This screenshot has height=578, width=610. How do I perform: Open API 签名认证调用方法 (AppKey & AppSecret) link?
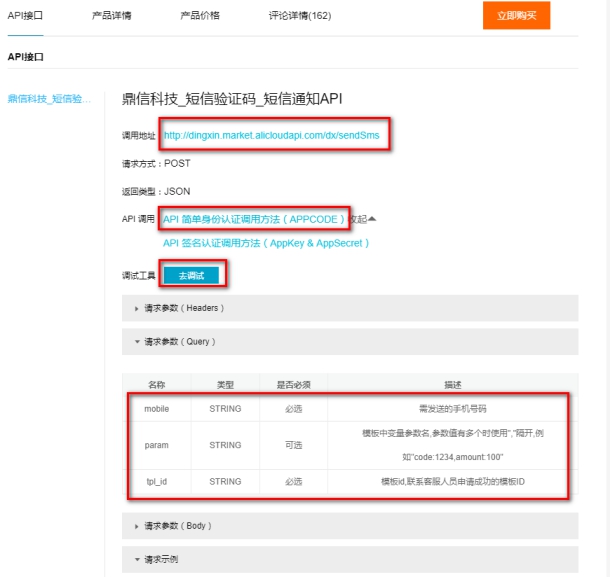pos(266,243)
